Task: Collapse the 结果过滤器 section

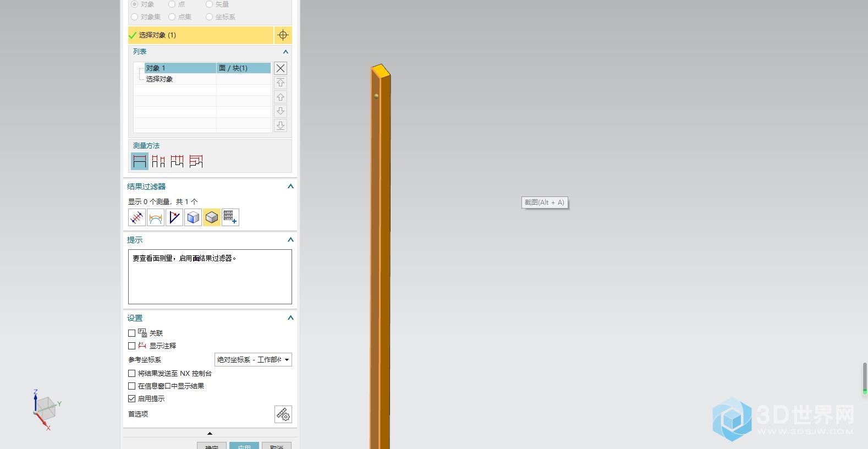Action: 290,187
